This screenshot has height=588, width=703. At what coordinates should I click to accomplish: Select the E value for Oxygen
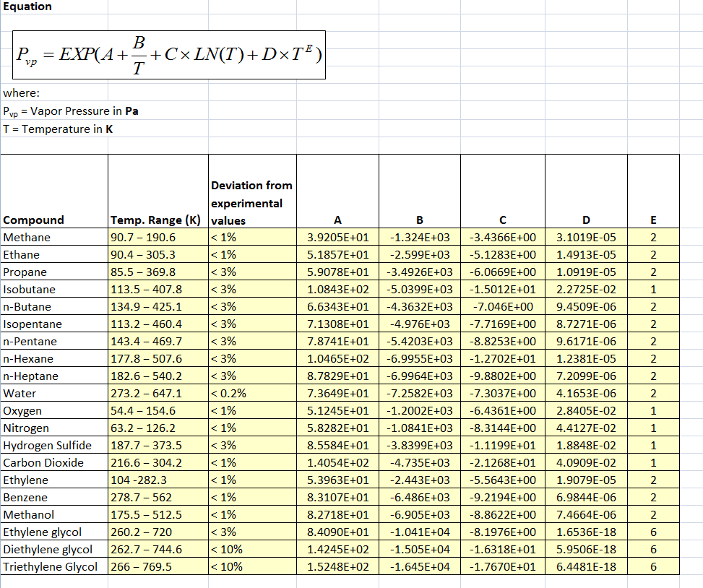652,410
